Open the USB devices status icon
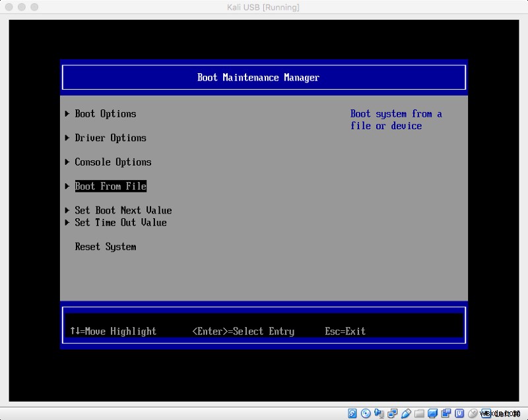Viewport: 528px width, 420px height. coord(406,413)
